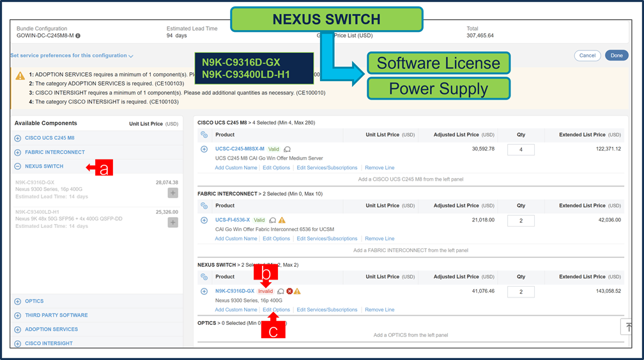Image resolution: width=644 pixels, height=360 pixels.
Task: Click support headset icon for N9K-C9316D-GX
Action: click(280, 292)
